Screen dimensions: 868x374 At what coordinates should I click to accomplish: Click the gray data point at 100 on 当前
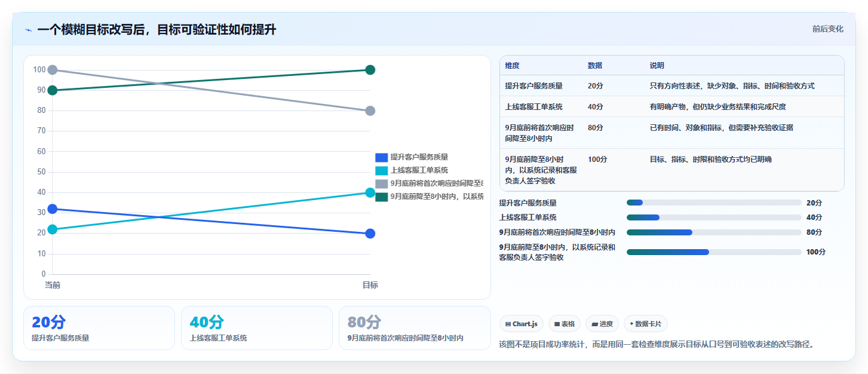(53, 70)
